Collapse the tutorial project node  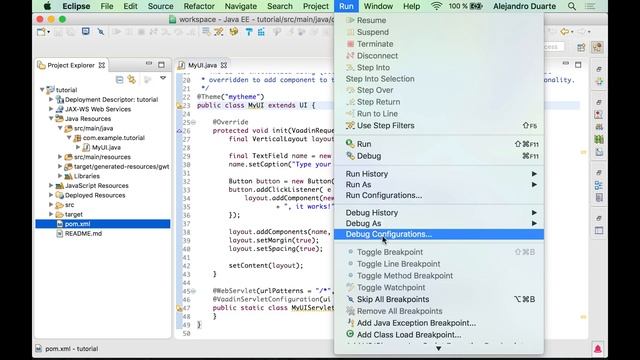coord(42,90)
